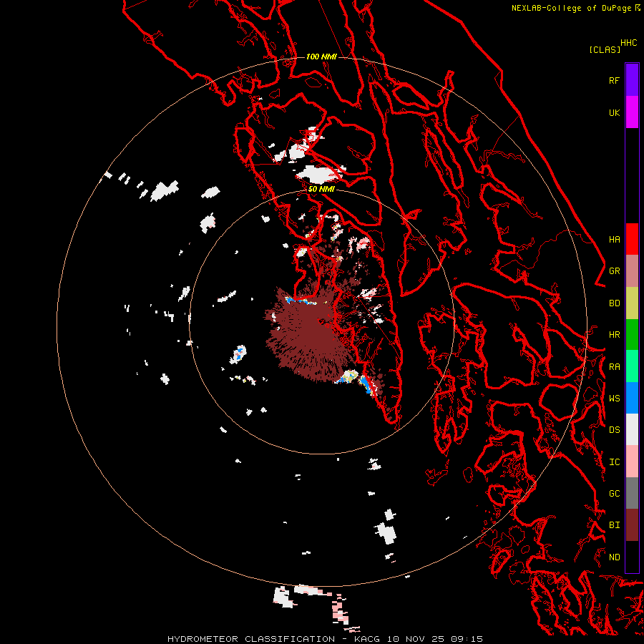Click the BI brown legend swatch
This screenshot has height=644, width=644.
coord(632,525)
